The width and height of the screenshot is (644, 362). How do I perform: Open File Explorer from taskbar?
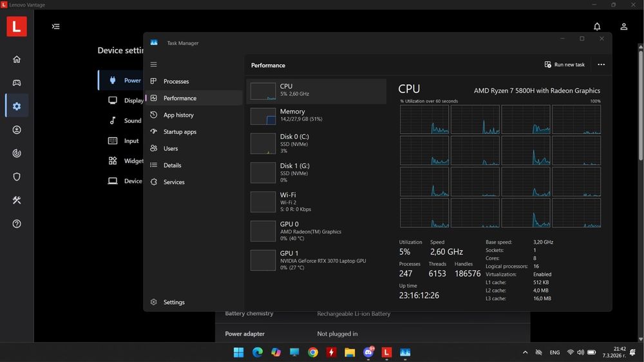[350, 352]
